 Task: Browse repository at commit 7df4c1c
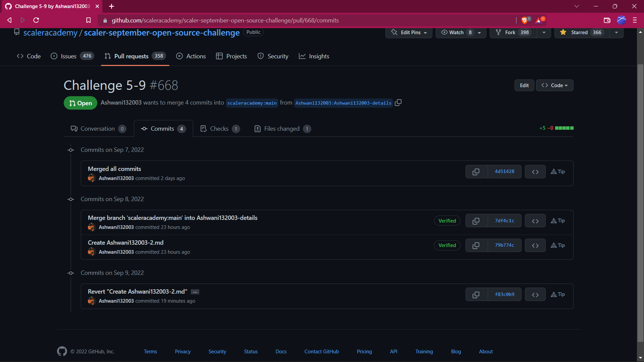tap(535, 221)
